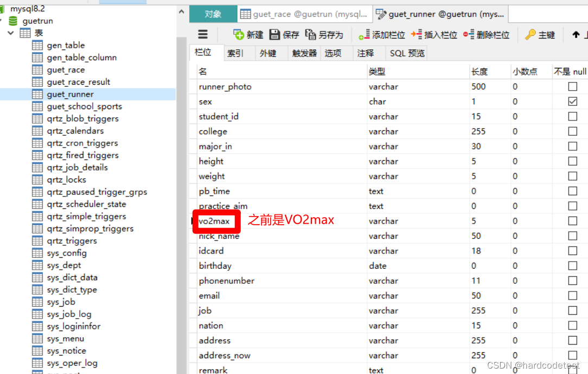This screenshot has width=588, height=374.
Task: Click the table icon beside qrtz_calendars
Action: click(x=37, y=130)
